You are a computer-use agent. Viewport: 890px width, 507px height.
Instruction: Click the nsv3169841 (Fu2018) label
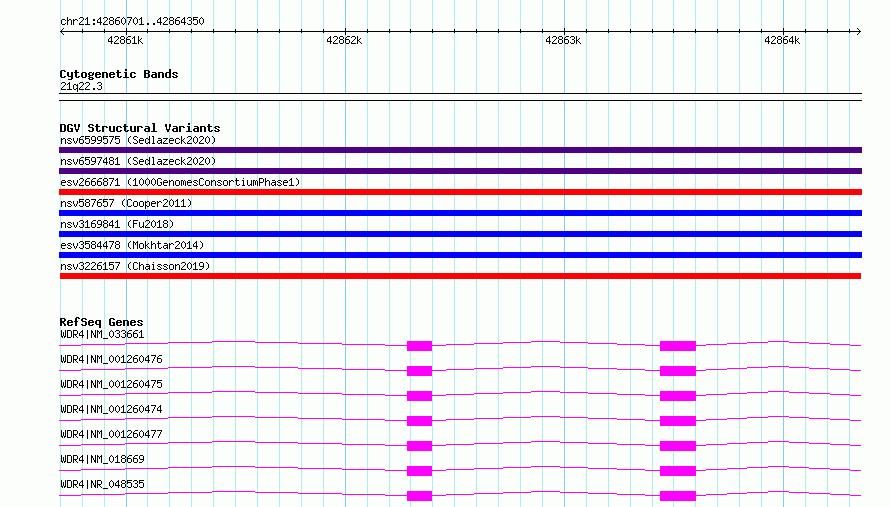tap(117, 224)
